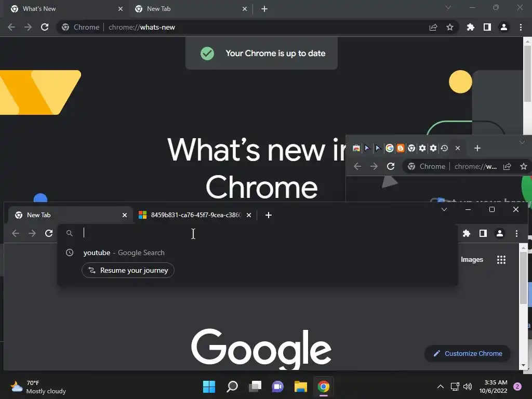Go forward in front window
Image resolution: width=532 pixels, height=399 pixels.
coord(32,233)
